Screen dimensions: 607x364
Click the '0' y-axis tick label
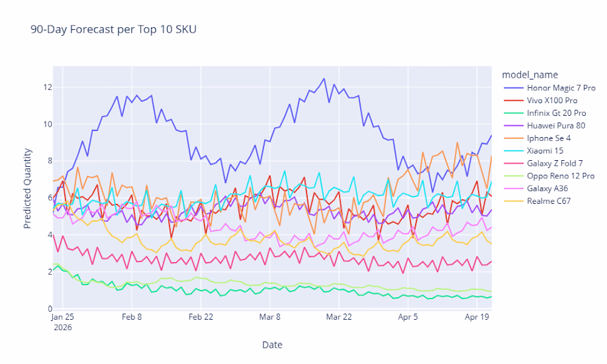[43, 309]
